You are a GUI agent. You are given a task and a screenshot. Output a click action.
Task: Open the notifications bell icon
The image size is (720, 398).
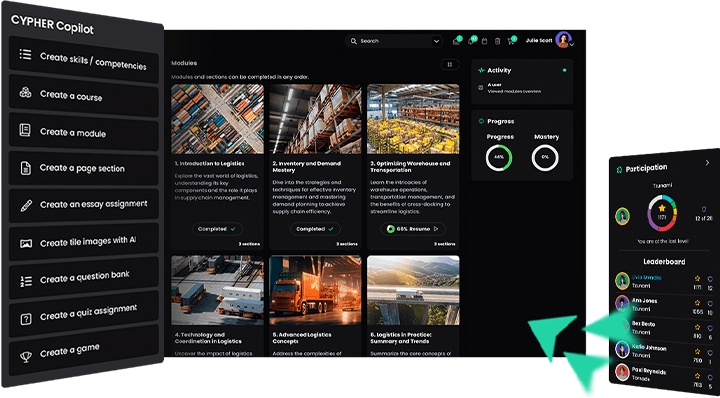(471, 41)
